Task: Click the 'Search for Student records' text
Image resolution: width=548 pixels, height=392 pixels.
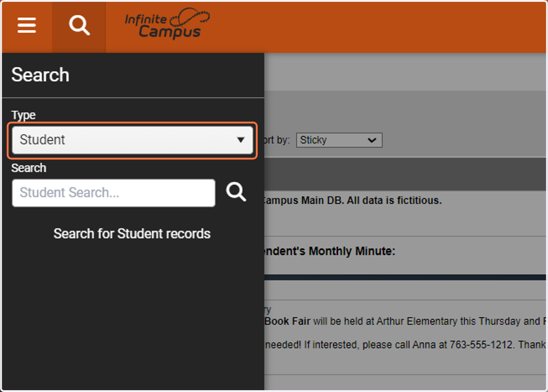Action: (x=132, y=233)
